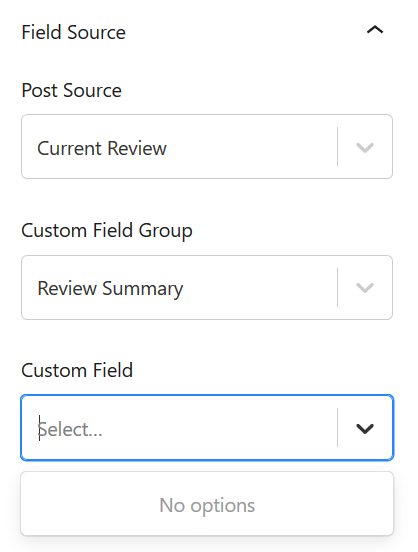Open the Current Review combo box
The image size is (418, 552).
pos(207,146)
